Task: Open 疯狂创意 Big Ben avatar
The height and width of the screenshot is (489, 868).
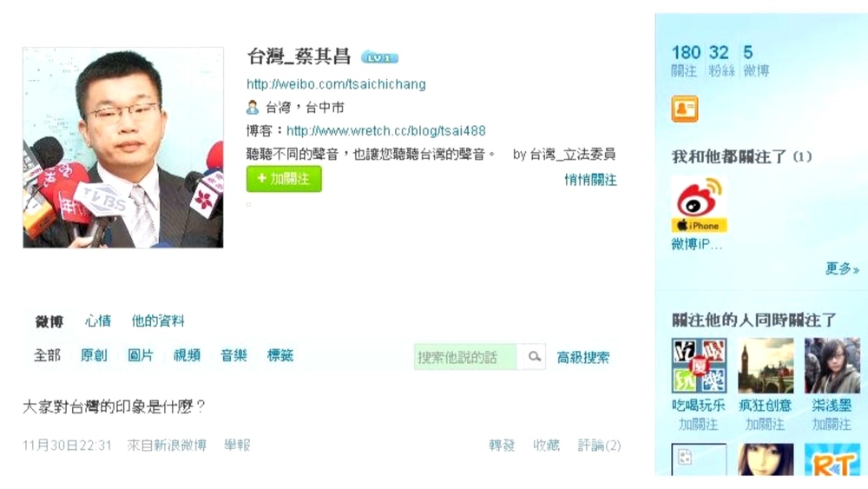Action: [x=766, y=366]
